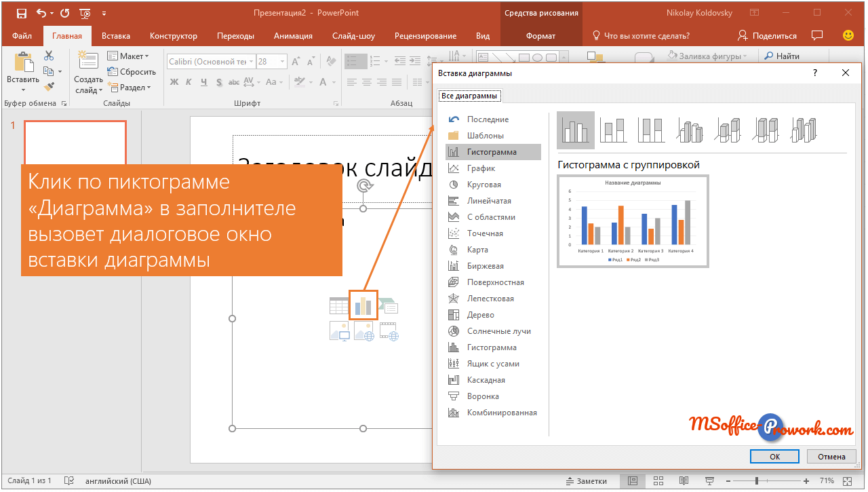Toggle strikethrough formatting (abc)
868x492 pixels.
(x=233, y=82)
